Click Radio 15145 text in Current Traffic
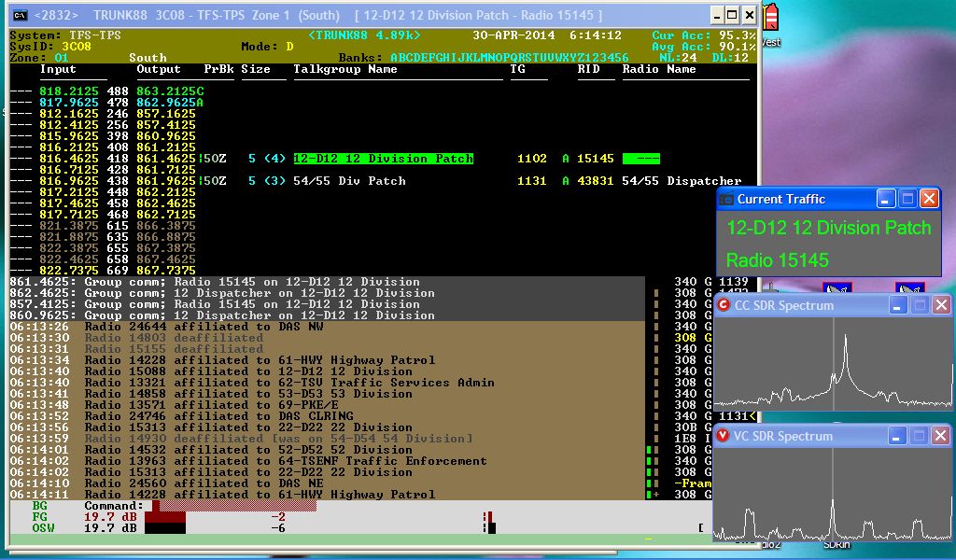 [778, 259]
